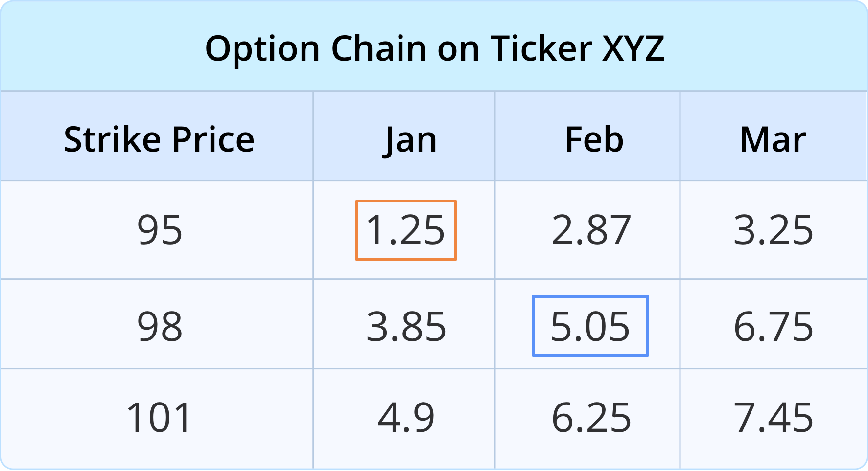Click the word 'Chain' in the title
868x471 pixels.
coord(378,48)
